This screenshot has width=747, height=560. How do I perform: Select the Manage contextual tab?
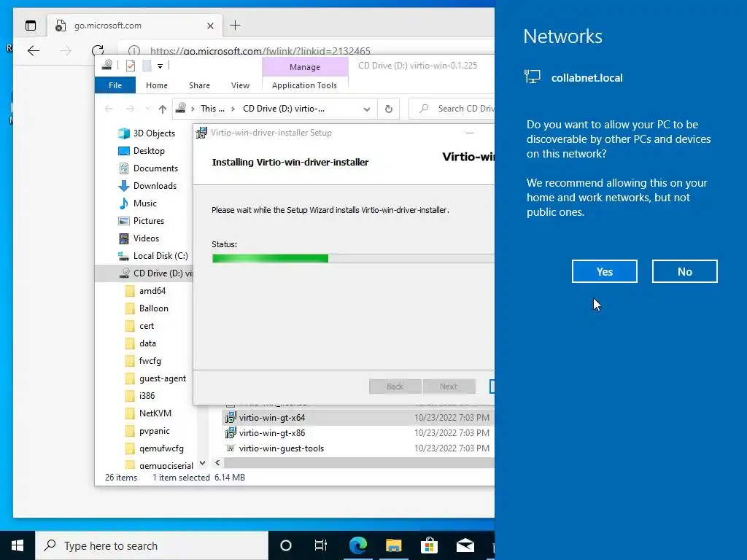click(305, 67)
